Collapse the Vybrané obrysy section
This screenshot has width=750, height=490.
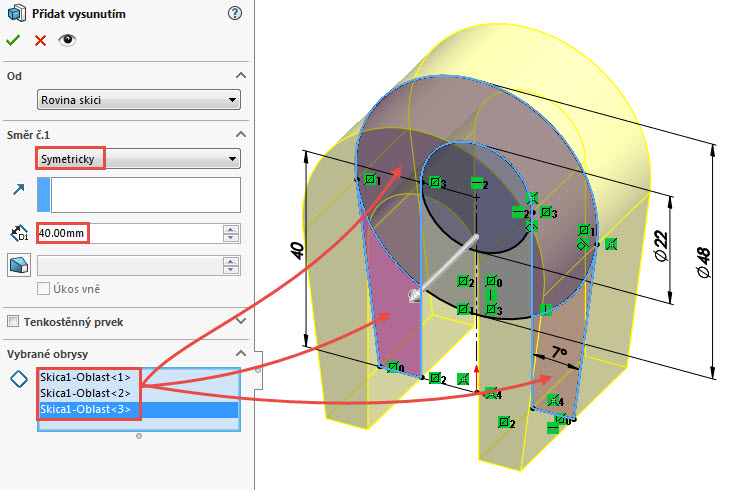(x=241, y=354)
